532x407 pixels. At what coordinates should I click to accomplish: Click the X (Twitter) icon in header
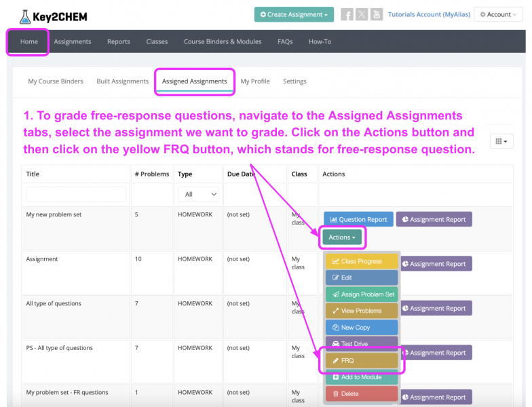click(x=362, y=14)
